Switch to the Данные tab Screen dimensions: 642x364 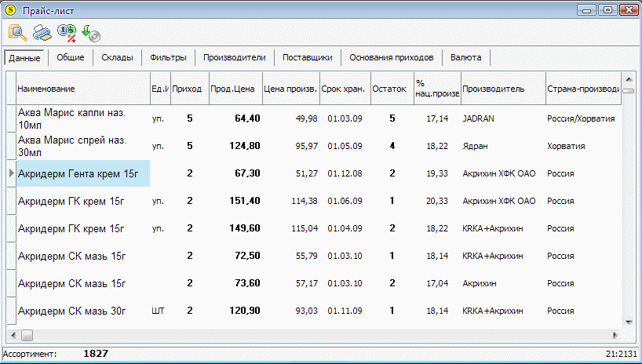coord(24,58)
